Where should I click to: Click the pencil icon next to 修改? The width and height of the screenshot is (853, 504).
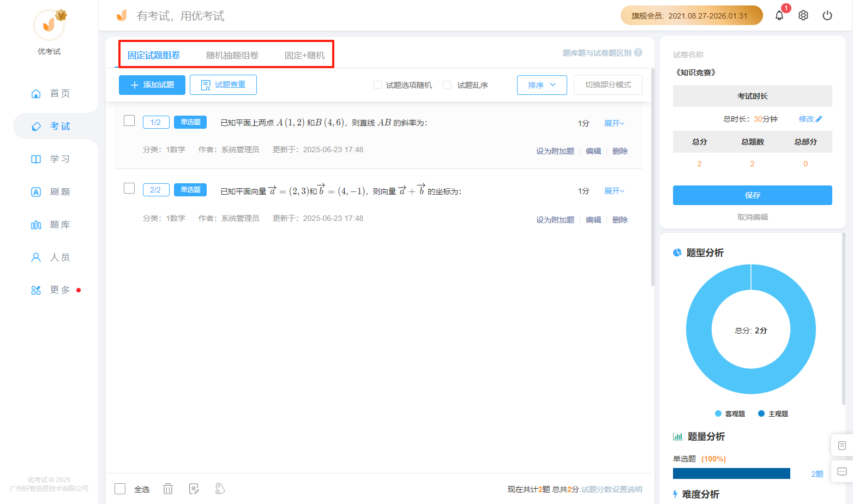click(x=819, y=119)
